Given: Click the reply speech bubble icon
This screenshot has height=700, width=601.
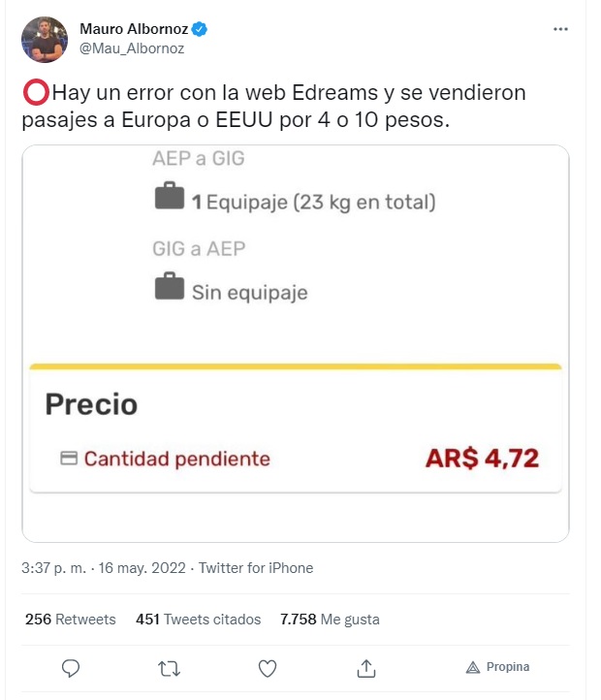Looking at the screenshot, I should coord(71,668).
